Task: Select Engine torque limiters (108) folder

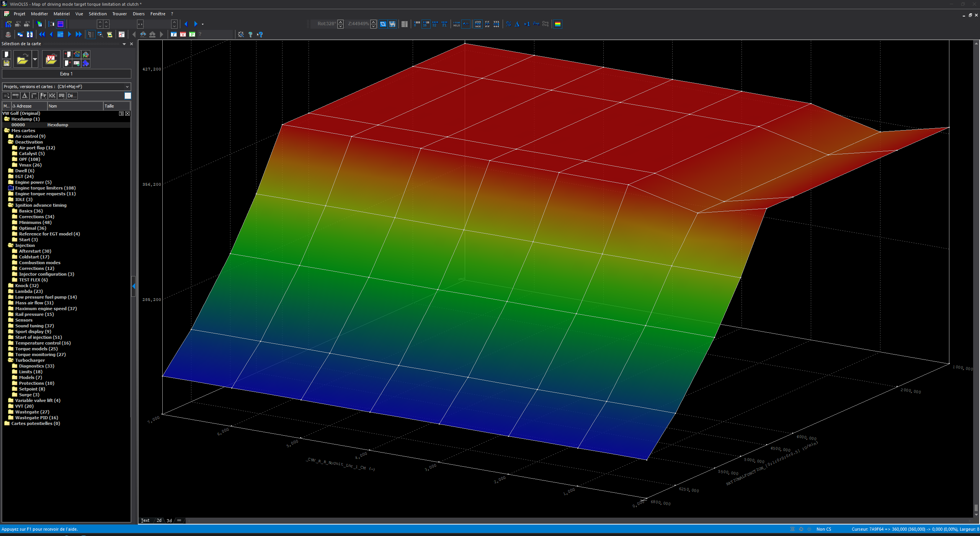Action: coord(45,188)
